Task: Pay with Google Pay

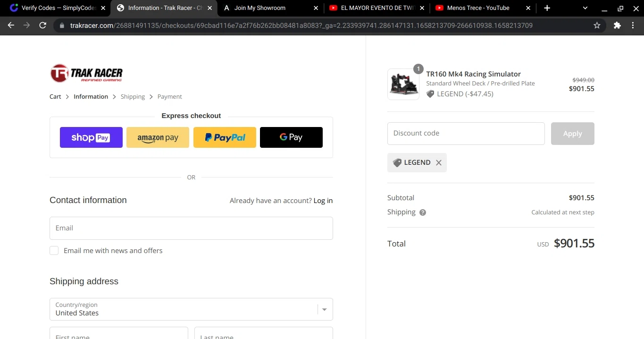Action: [291, 137]
